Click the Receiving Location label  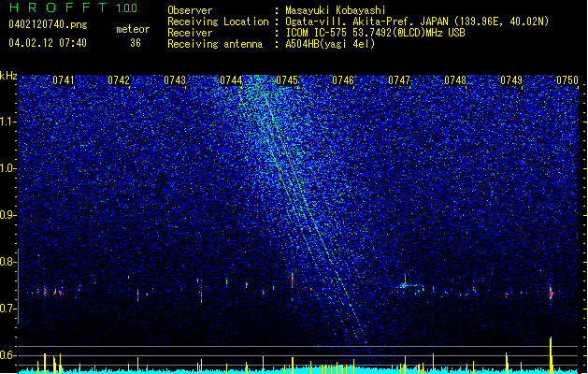pos(218,22)
